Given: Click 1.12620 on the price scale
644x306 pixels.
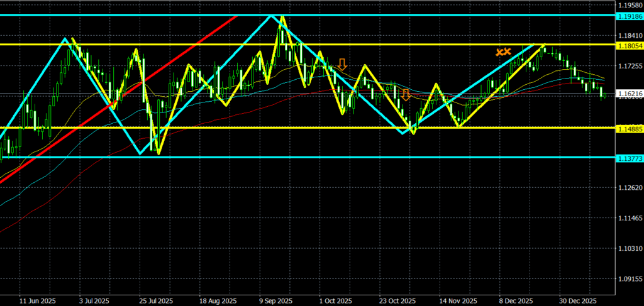Looking at the screenshot, I should (629, 188).
